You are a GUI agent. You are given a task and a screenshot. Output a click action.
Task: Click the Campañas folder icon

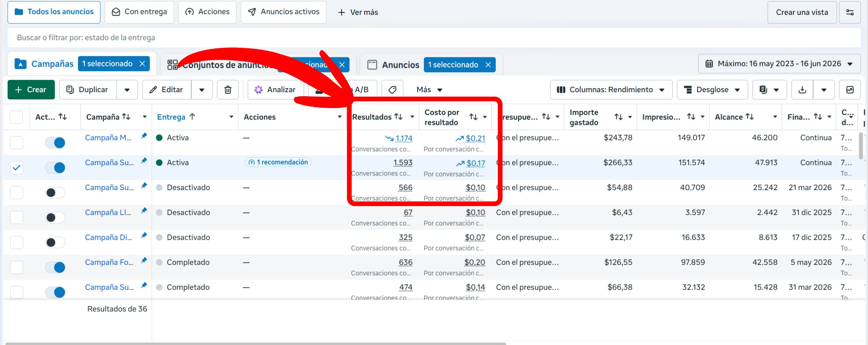(21, 64)
